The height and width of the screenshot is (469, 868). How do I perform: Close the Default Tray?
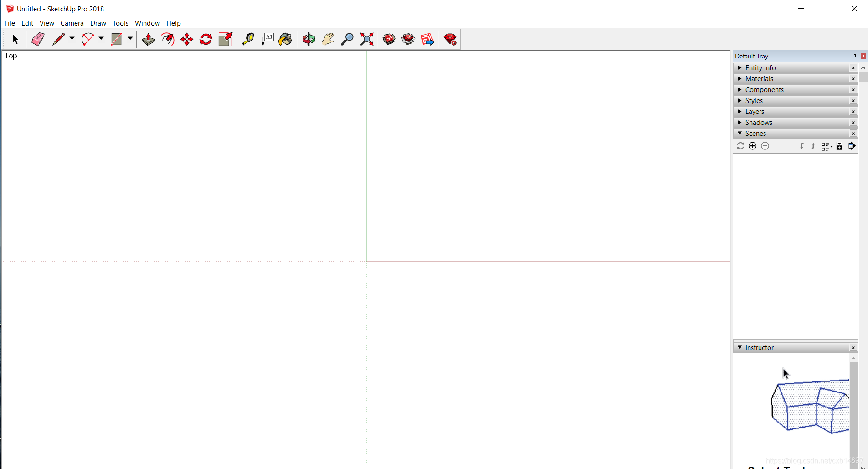[x=863, y=56]
